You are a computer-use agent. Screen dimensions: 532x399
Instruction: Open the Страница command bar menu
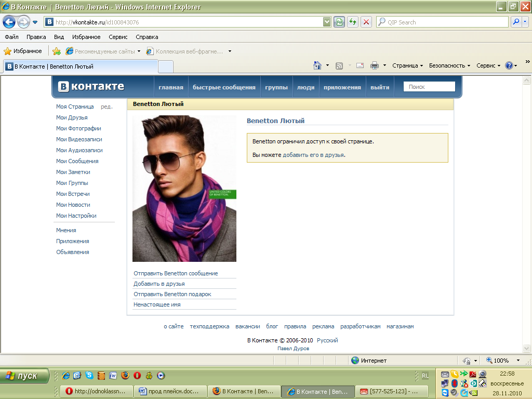(407, 65)
